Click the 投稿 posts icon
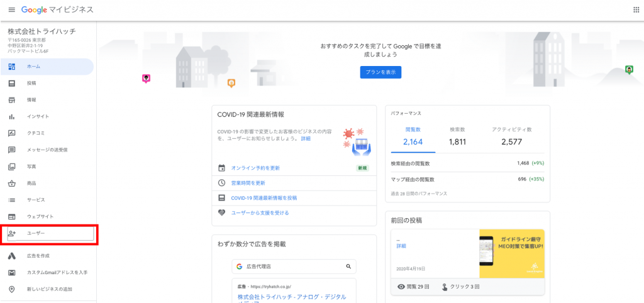This screenshot has height=303, width=644. [x=12, y=84]
